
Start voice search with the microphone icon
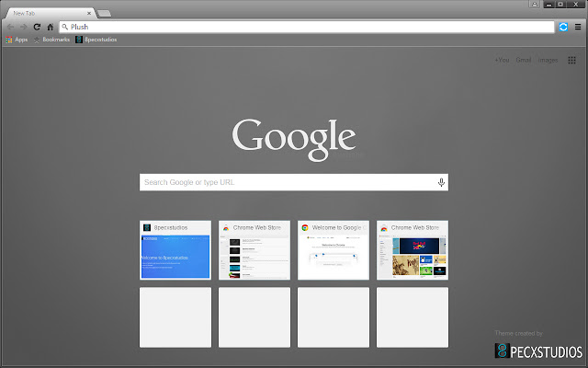click(441, 182)
